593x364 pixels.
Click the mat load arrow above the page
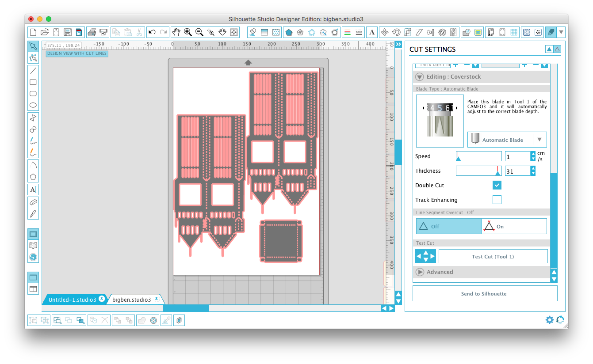tap(248, 63)
